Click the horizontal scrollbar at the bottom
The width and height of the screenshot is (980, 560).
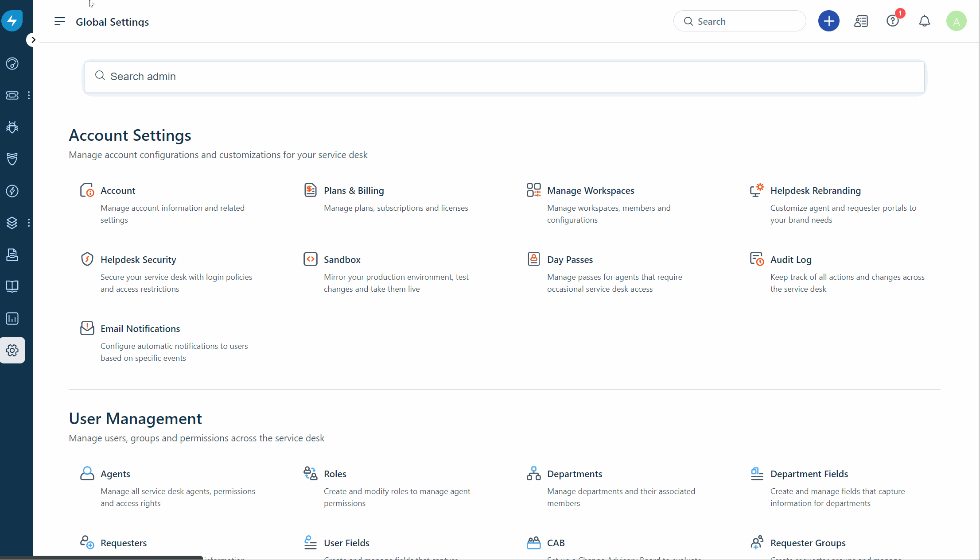click(x=101, y=558)
